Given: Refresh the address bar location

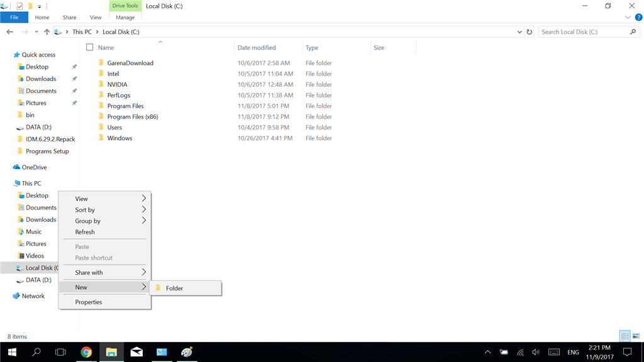Looking at the screenshot, I should tap(529, 31).
